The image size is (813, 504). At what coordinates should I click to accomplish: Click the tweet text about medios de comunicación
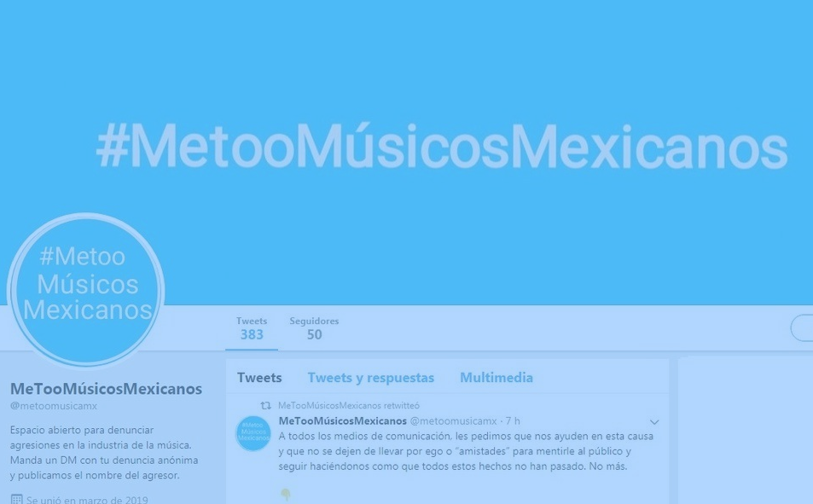(x=466, y=451)
